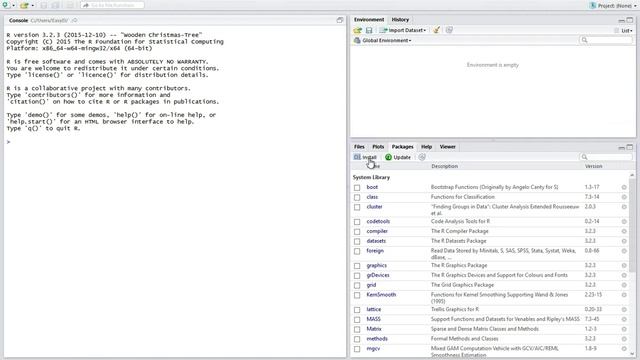This screenshot has width=640, height=360.
Task: Select the Packages tab
Action: point(402,147)
